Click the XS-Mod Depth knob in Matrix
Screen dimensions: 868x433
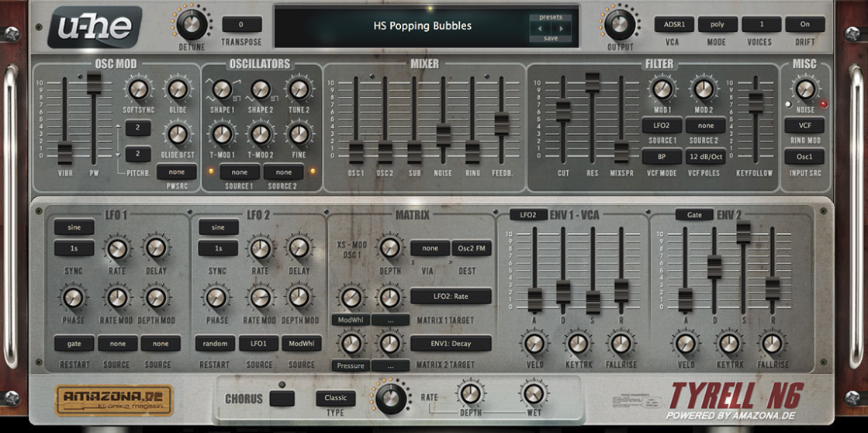(389, 248)
